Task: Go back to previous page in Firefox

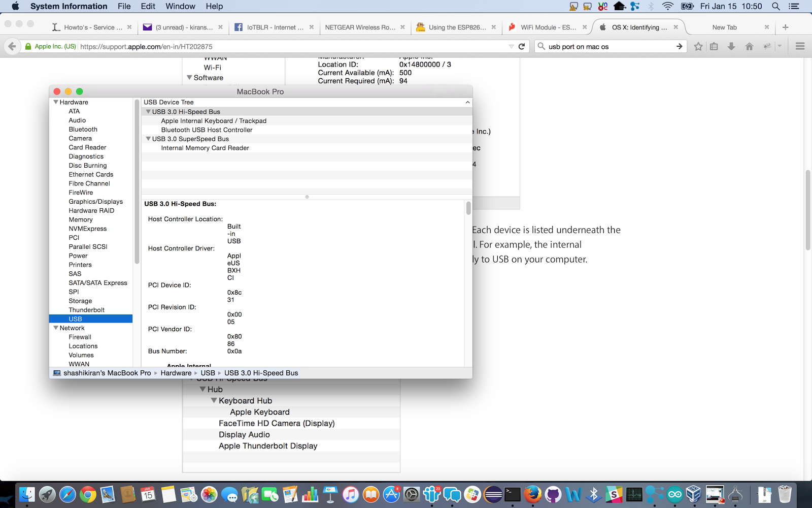Action: 12,46
